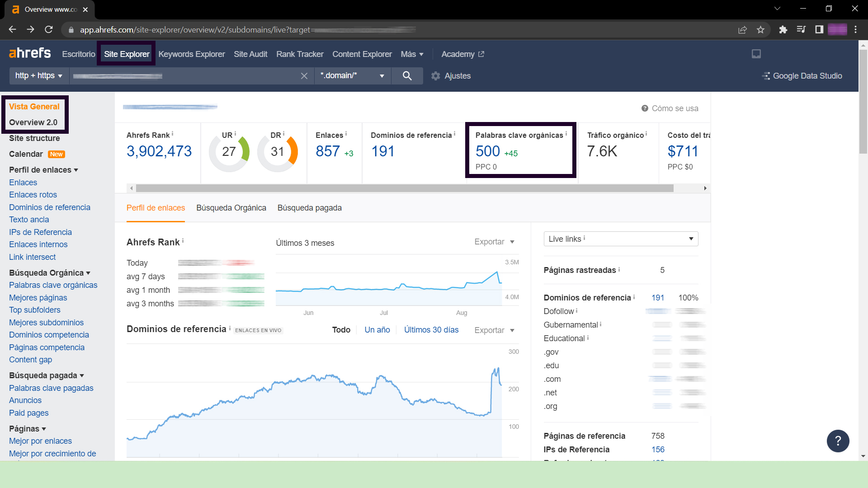868x488 pixels.
Task: Go to Site Audit
Action: coord(250,54)
